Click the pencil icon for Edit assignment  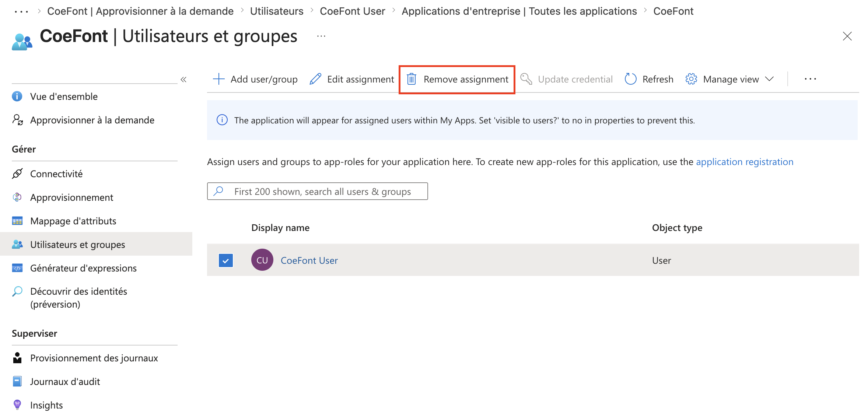click(x=315, y=79)
